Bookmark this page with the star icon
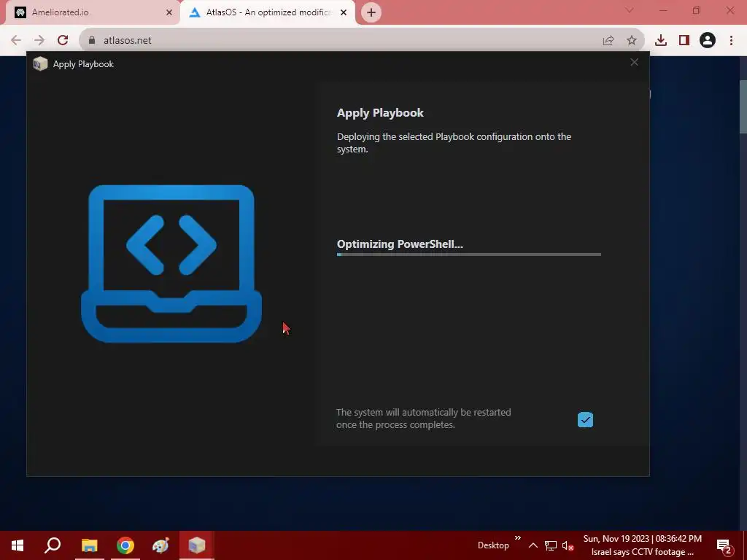 pyautogui.click(x=632, y=41)
